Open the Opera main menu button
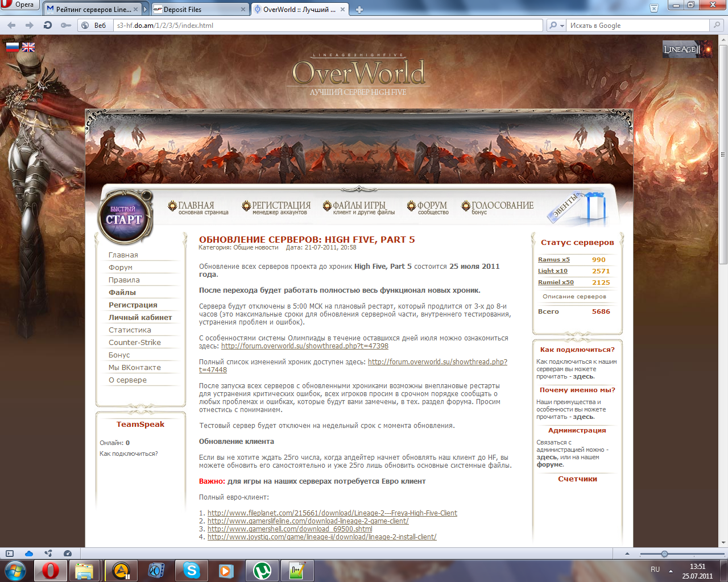The width and height of the screenshot is (728, 582). (x=19, y=5)
